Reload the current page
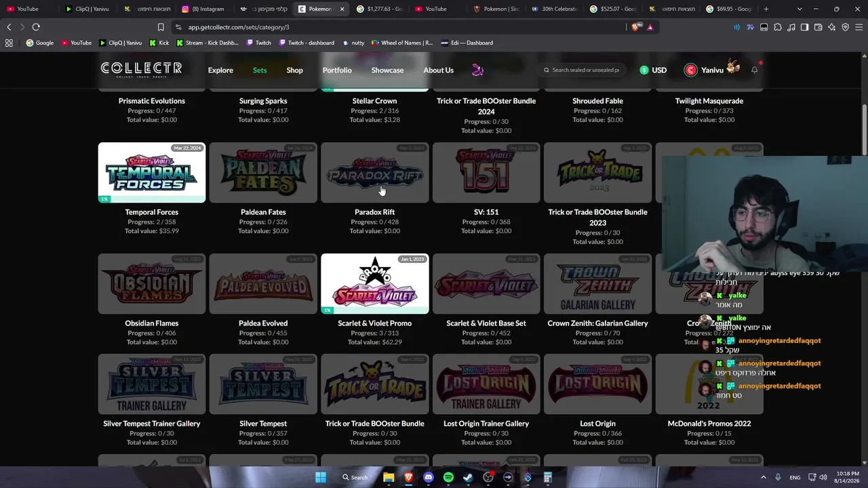This screenshot has width=868, height=488. 36,27
